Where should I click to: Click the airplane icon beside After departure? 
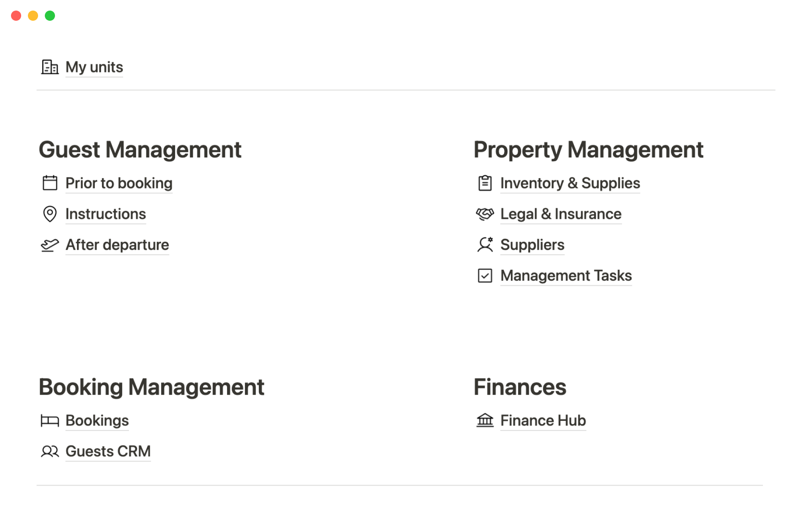(x=50, y=245)
